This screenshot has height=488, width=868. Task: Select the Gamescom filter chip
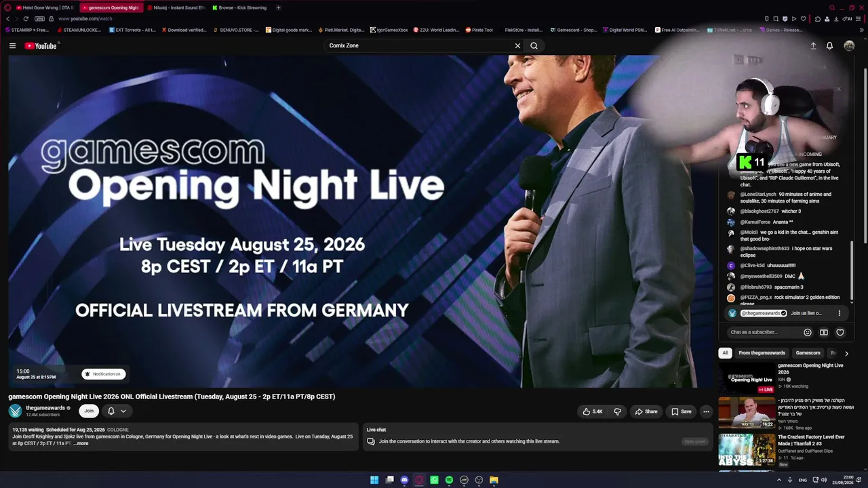[x=808, y=353]
